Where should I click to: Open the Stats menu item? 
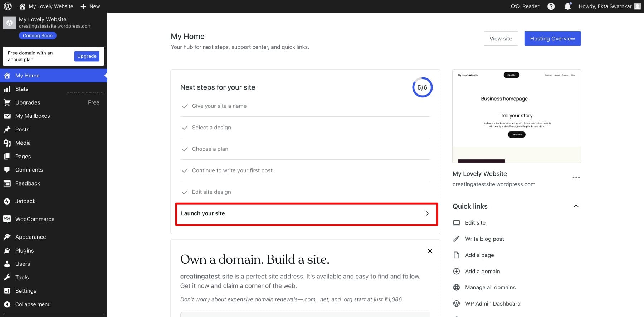54,89
